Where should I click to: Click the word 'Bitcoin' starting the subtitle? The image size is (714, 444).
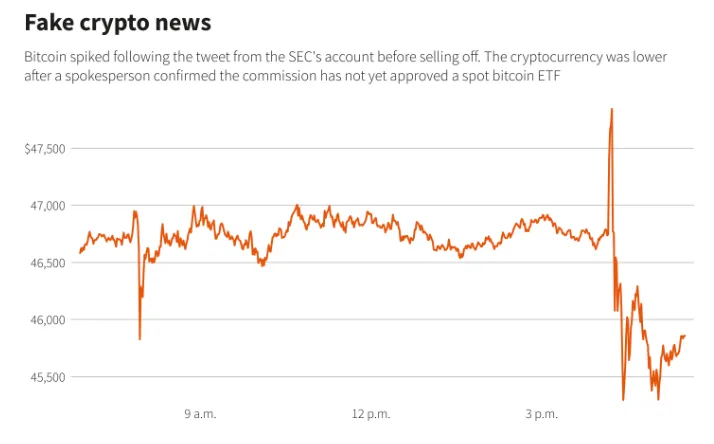click(45, 57)
